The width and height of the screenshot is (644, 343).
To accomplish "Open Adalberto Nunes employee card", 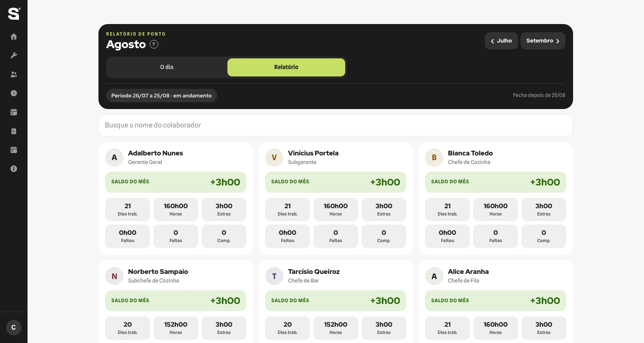I will click(176, 198).
